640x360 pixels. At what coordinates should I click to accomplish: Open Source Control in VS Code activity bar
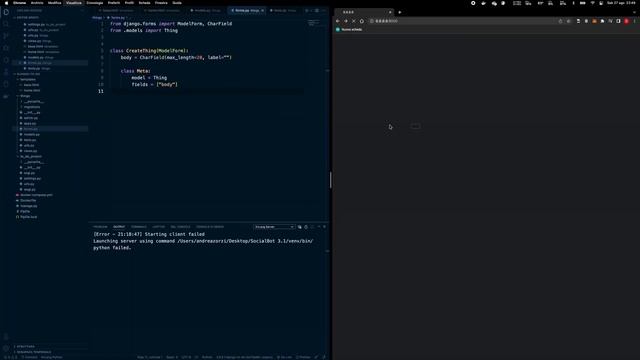6,36
